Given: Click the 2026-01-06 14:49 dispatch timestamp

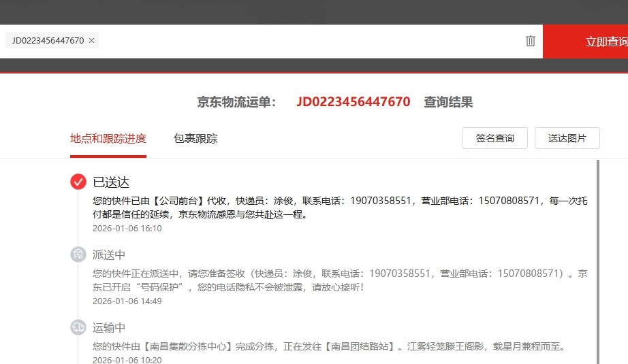Looking at the screenshot, I should tap(127, 301).
